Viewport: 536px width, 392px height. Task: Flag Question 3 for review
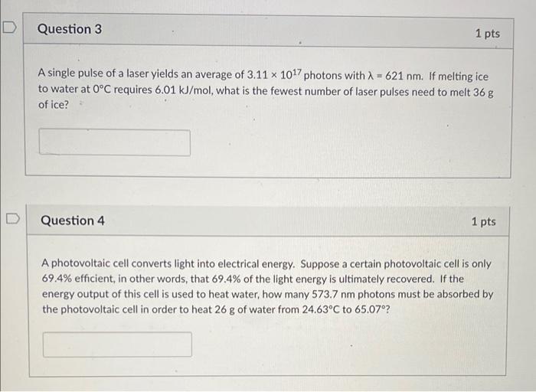[x=9, y=28]
